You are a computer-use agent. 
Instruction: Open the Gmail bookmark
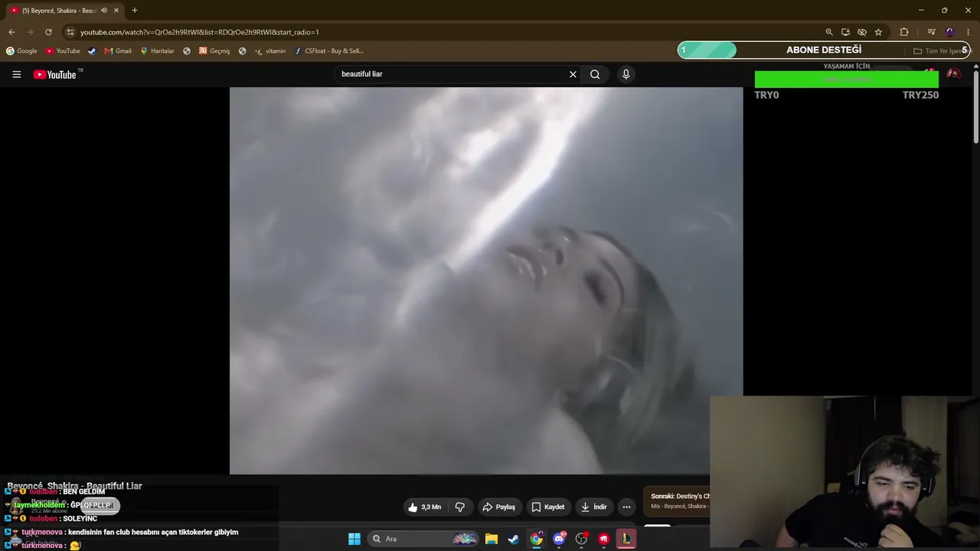(x=118, y=51)
